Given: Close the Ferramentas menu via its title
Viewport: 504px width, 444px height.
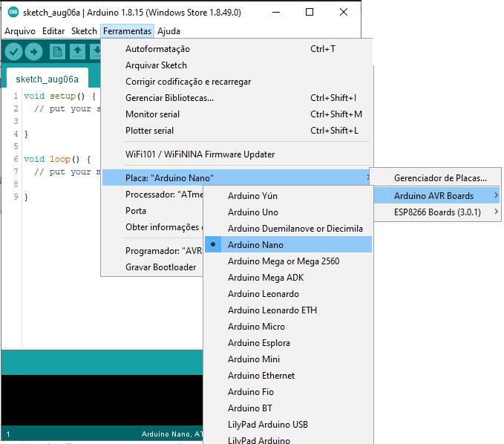Looking at the screenshot, I should point(127,31).
